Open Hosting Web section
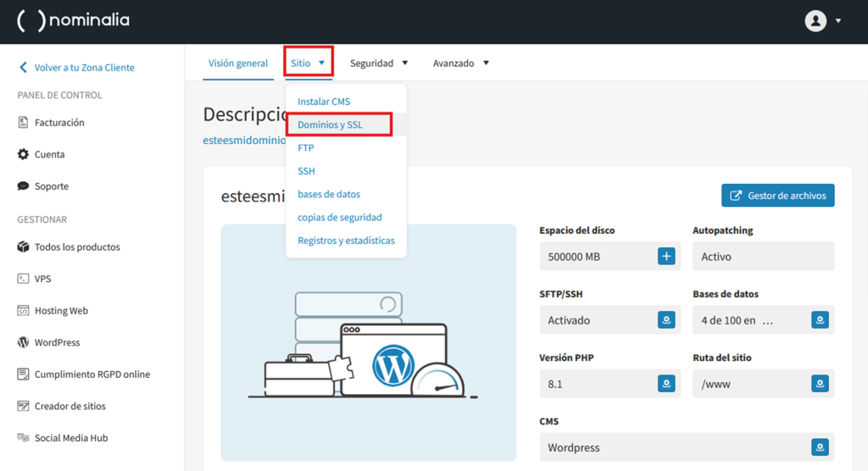This screenshot has width=868, height=471. tap(61, 311)
